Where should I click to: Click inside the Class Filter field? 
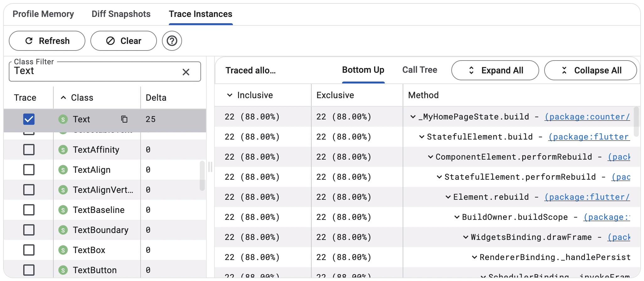[x=94, y=72]
